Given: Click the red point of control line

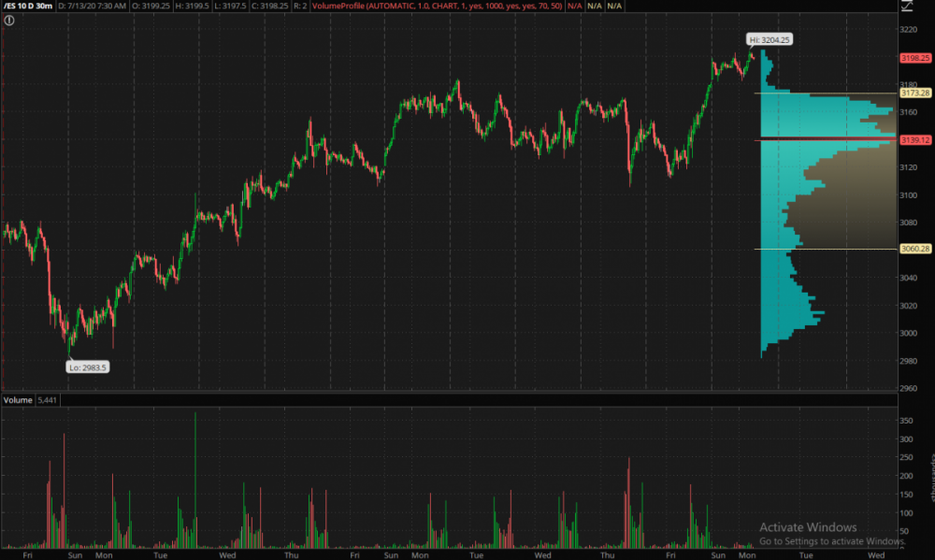Looking at the screenshot, I should click(x=823, y=140).
